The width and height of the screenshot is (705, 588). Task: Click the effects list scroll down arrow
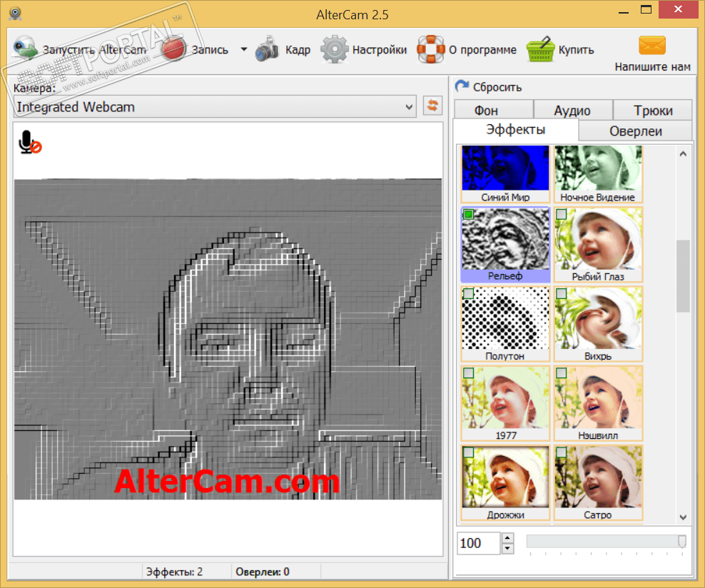click(x=683, y=517)
